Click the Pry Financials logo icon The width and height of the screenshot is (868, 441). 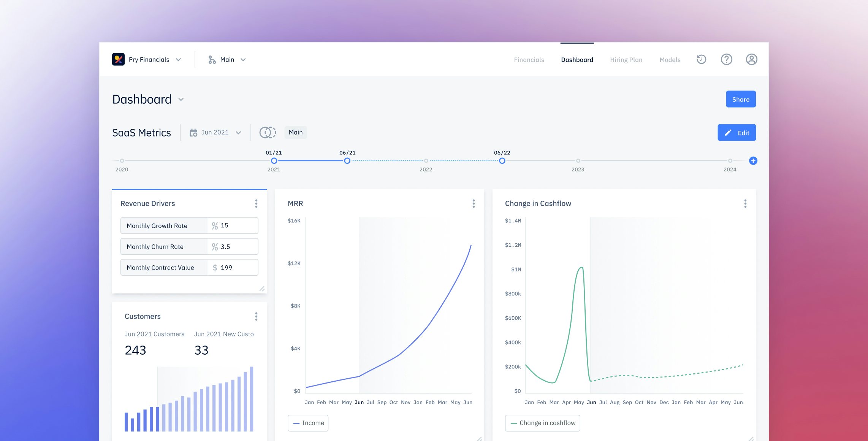pos(118,59)
